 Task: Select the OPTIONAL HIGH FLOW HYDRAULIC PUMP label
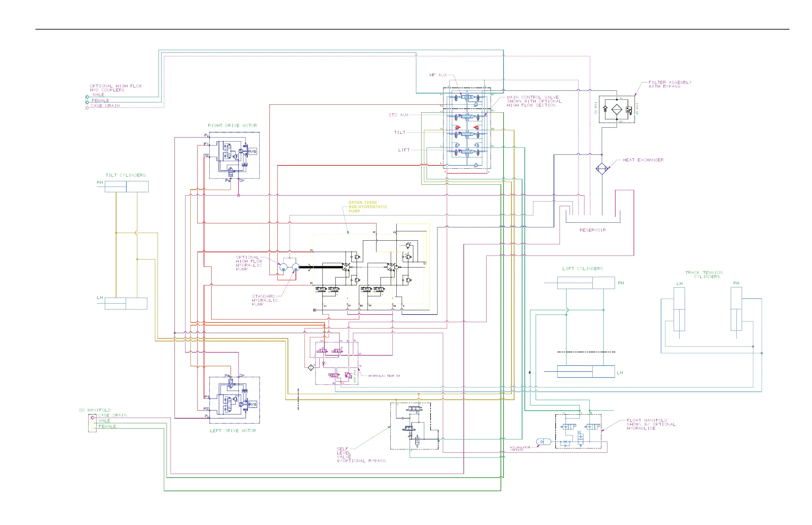point(249,263)
